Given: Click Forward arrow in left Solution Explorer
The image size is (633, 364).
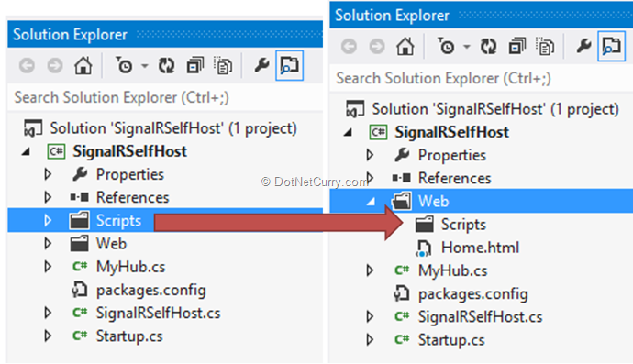Looking at the screenshot, I should pyautogui.click(x=55, y=65).
